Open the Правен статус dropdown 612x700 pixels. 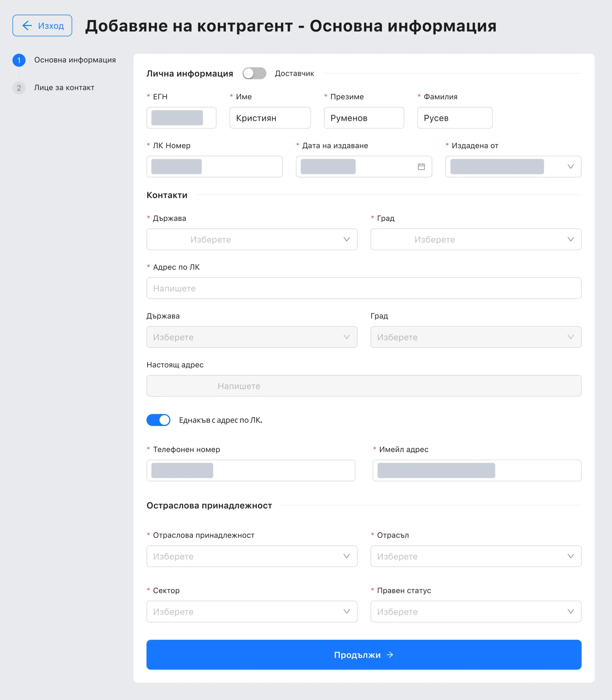point(476,612)
